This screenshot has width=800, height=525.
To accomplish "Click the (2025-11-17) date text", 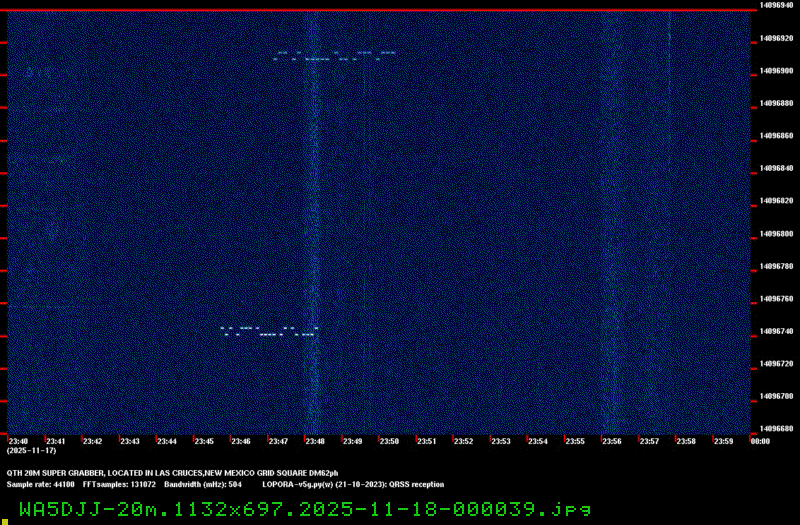I will tap(32, 451).
